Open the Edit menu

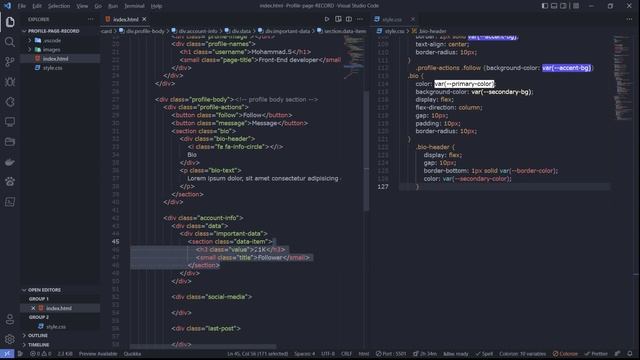pos(37,6)
